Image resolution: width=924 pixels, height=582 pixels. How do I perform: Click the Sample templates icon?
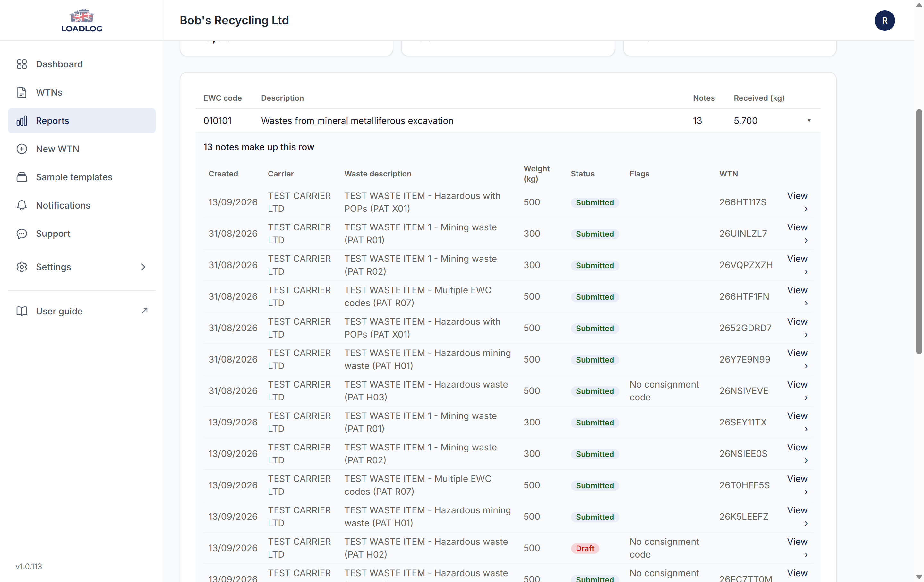pyautogui.click(x=22, y=177)
